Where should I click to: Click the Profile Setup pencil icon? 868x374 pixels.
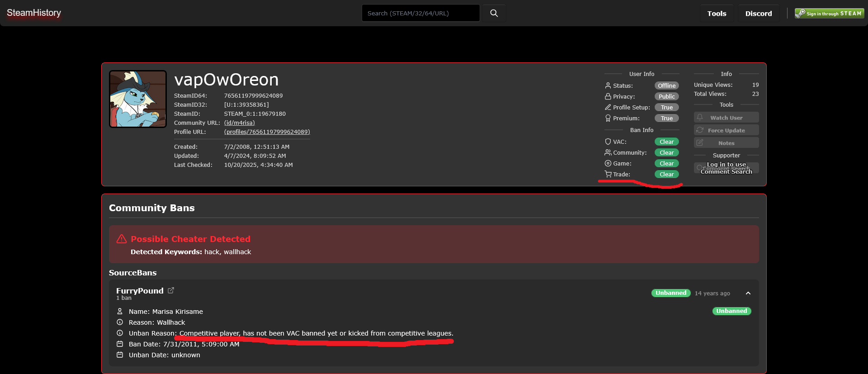(x=608, y=107)
